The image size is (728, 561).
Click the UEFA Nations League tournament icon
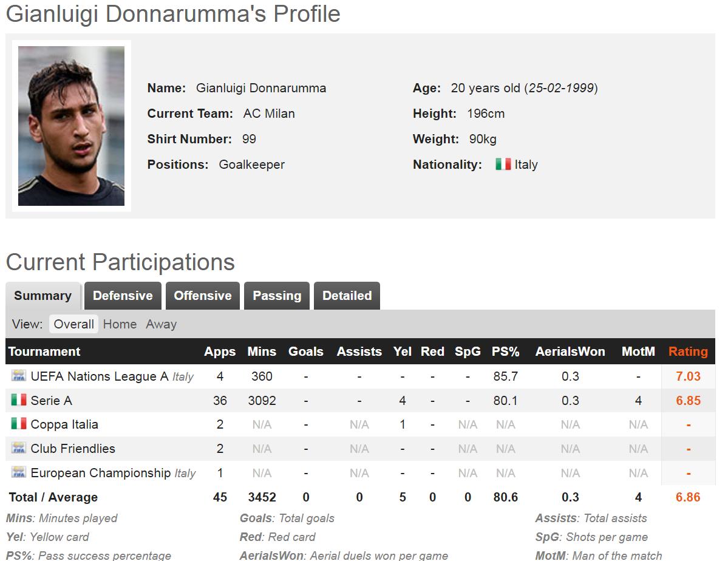tap(19, 376)
